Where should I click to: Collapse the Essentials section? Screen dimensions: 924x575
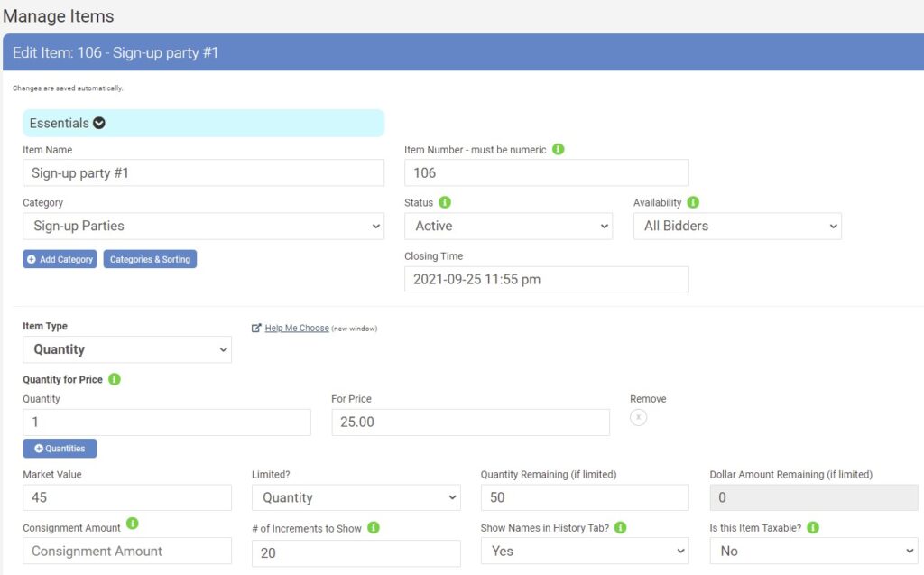(99, 123)
